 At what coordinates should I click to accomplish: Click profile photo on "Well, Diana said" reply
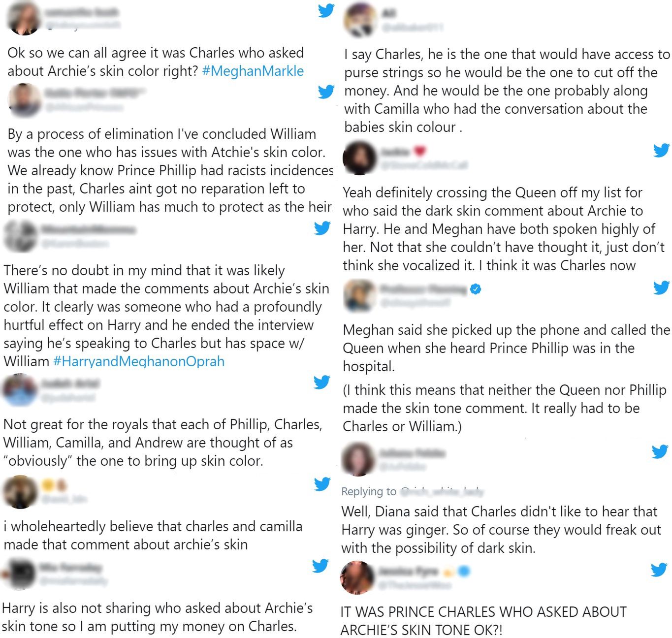[358, 459]
